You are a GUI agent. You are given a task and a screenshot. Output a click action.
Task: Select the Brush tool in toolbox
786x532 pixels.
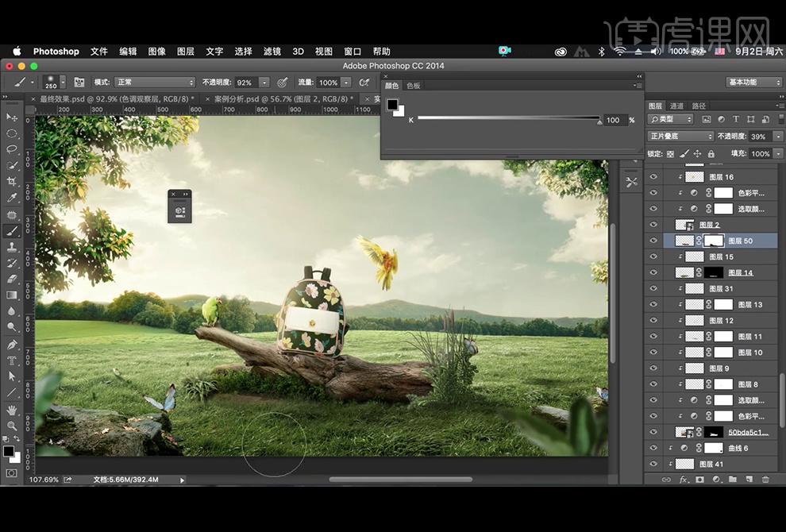[x=12, y=230]
